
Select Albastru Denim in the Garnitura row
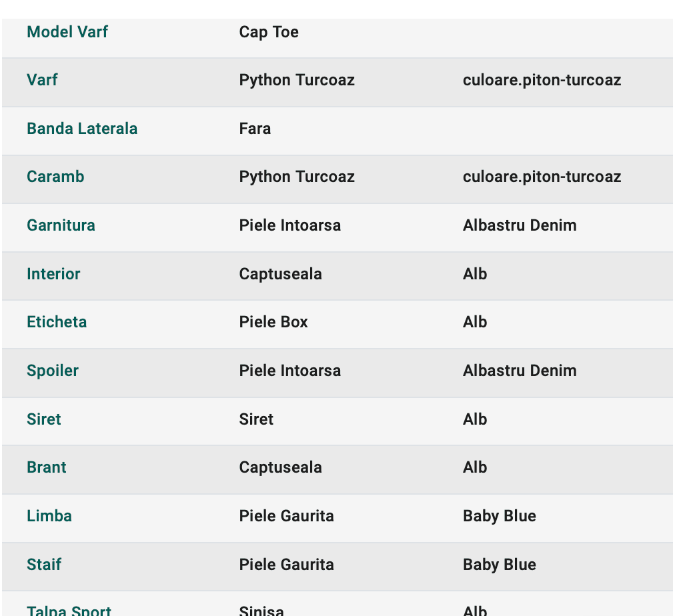pyautogui.click(x=520, y=225)
